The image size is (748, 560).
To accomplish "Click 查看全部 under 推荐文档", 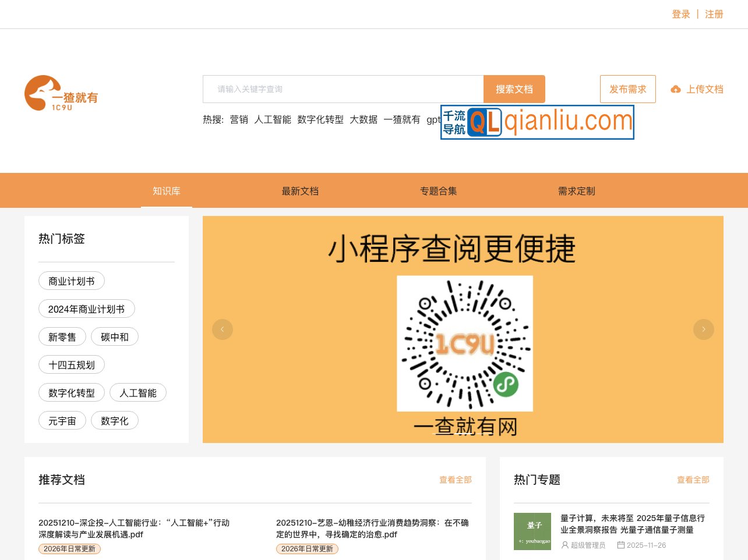I will pos(456,480).
